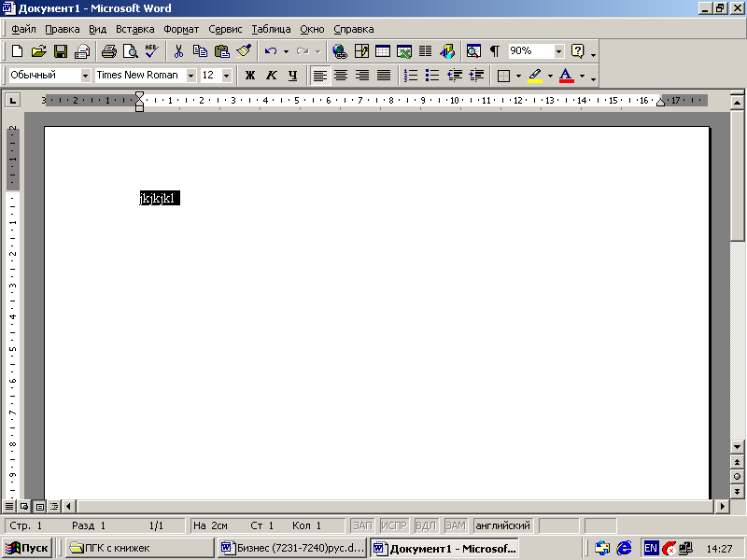Click the vertical scrollbar thumb
Image resolution: width=747 pixels, height=560 pixels.
(737, 177)
